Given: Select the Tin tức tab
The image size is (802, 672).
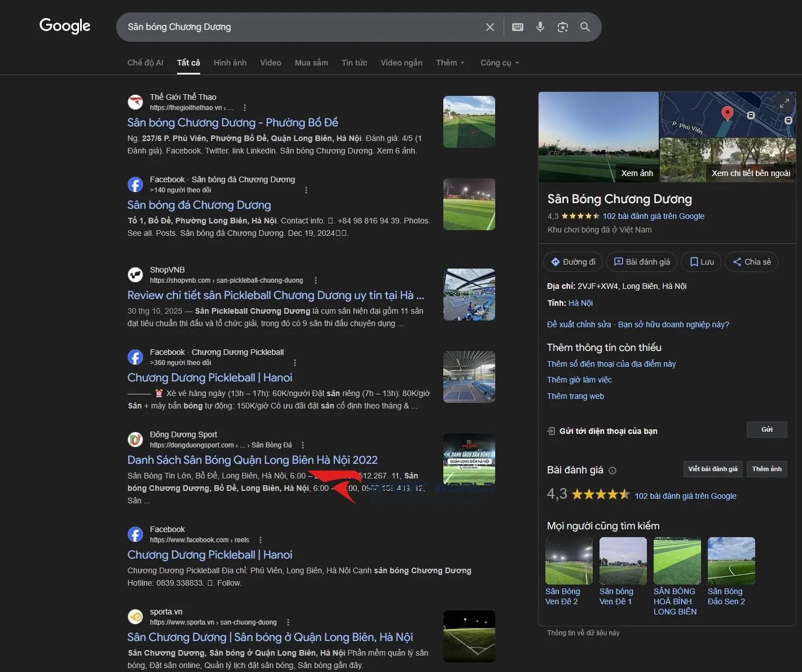Looking at the screenshot, I should [354, 63].
